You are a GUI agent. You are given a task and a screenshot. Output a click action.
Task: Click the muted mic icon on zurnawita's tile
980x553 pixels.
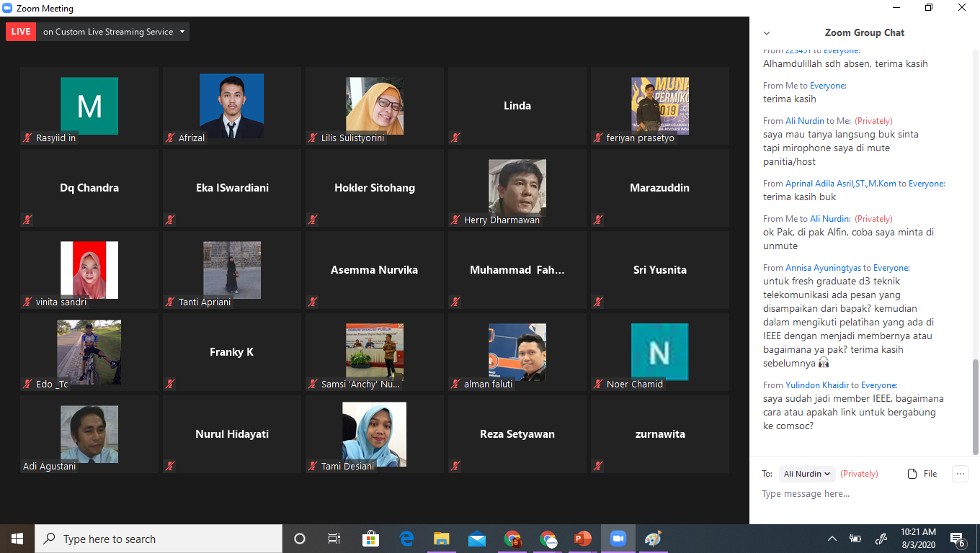click(x=597, y=467)
